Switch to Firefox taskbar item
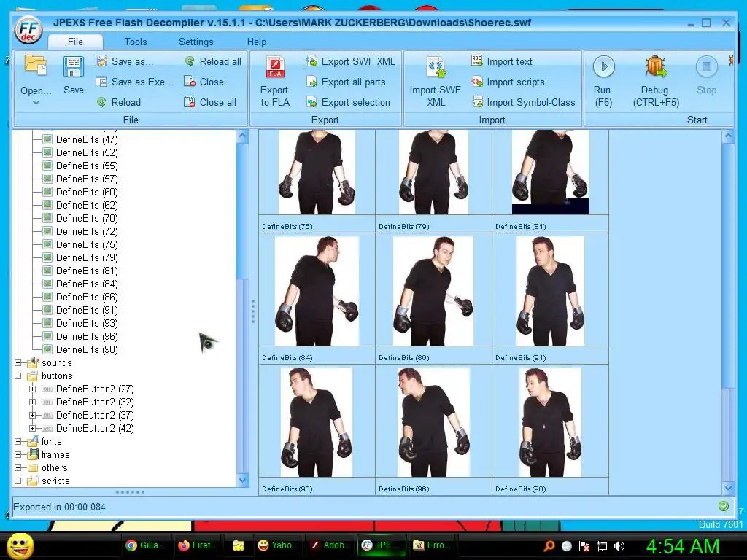This screenshot has height=560, width=747. [197, 545]
